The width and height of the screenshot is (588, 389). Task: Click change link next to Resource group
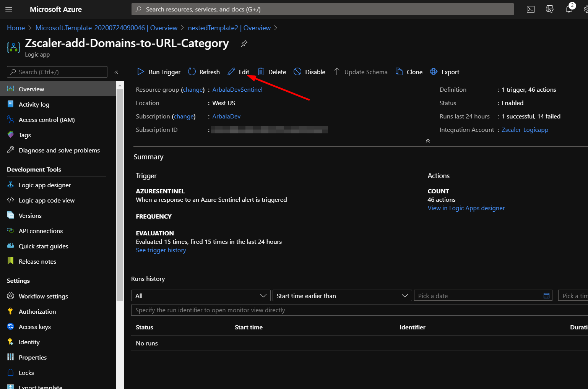pos(193,89)
